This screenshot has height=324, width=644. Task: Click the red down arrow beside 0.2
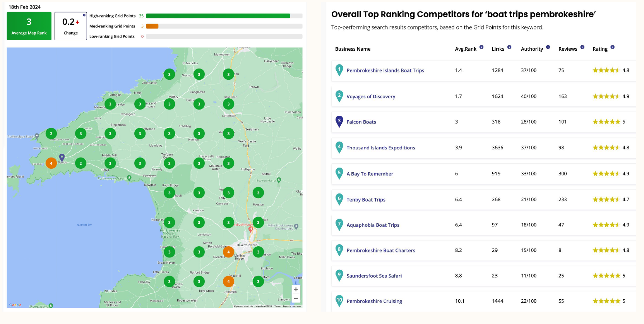77,22
